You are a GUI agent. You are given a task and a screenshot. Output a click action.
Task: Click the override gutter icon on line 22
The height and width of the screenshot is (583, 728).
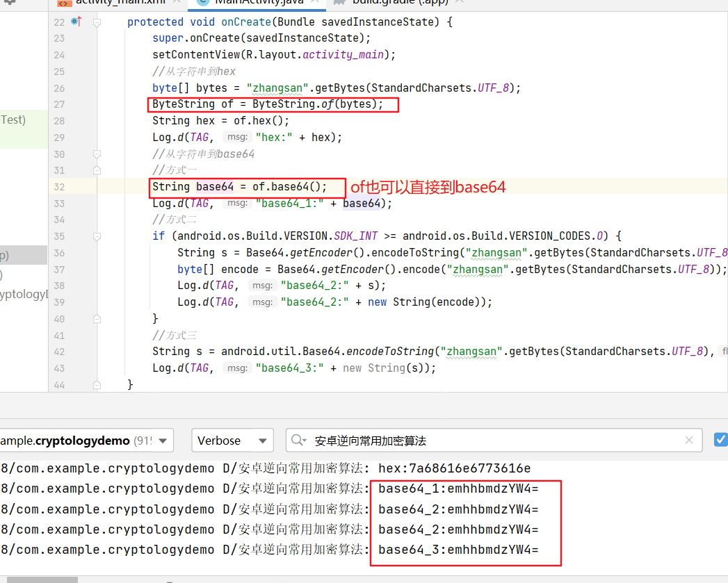click(x=76, y=22)
